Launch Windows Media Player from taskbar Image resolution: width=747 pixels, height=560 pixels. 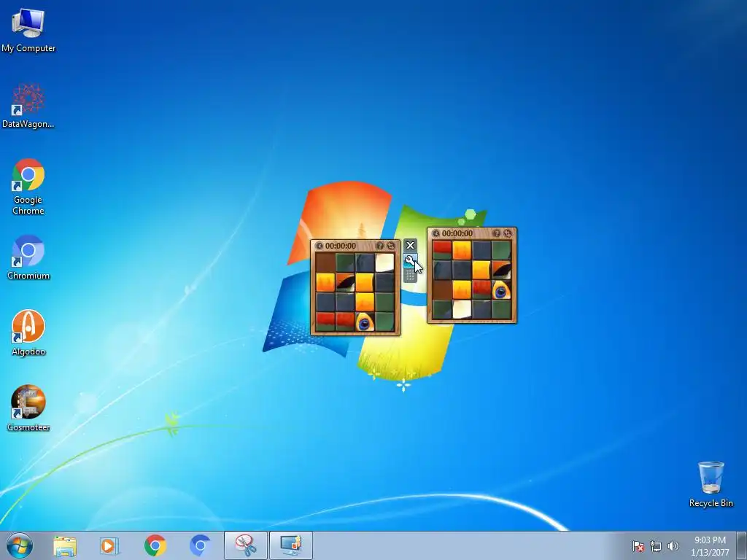click(109, 545)
